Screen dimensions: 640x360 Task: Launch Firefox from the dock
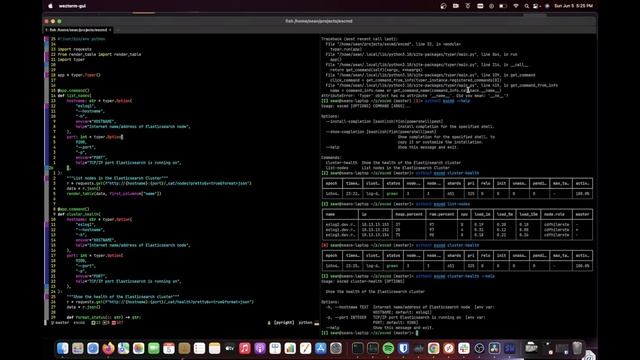point(108,348)
